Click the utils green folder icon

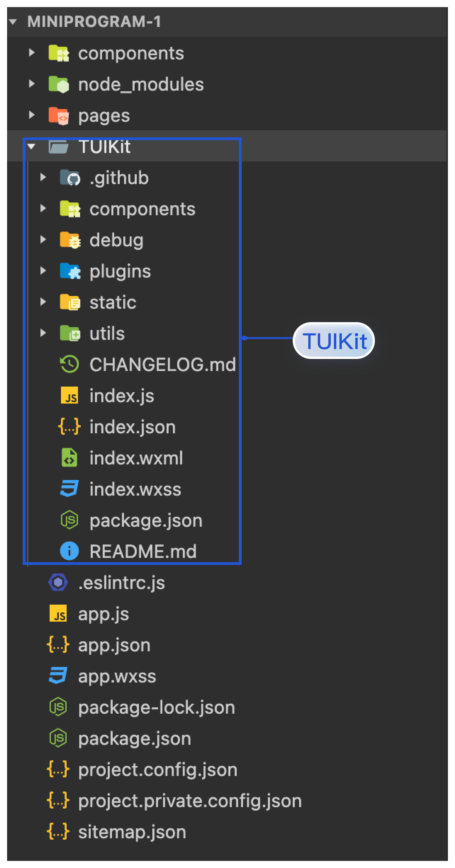click(70, 333)
